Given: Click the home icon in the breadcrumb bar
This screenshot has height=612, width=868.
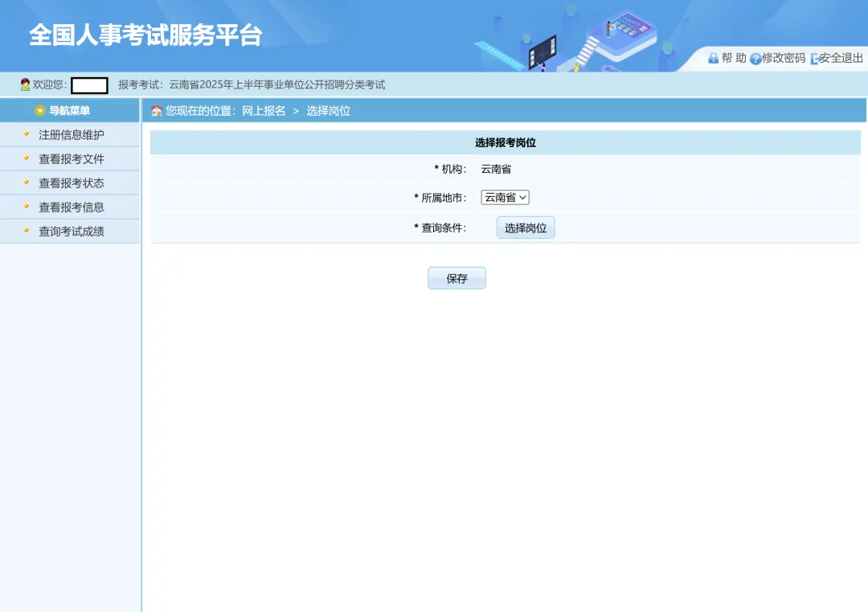Looking at the screenshot, I should [x=157, y=111].
